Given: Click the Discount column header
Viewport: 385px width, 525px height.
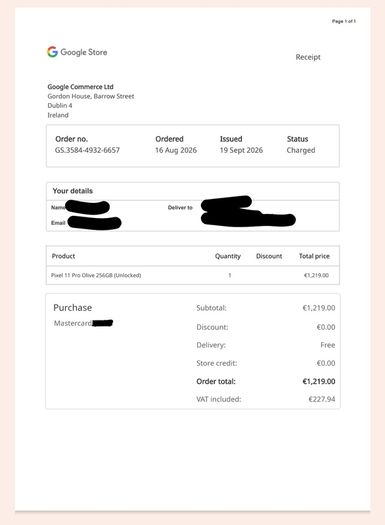Looking at the screenshot, I should coord(269,256).
